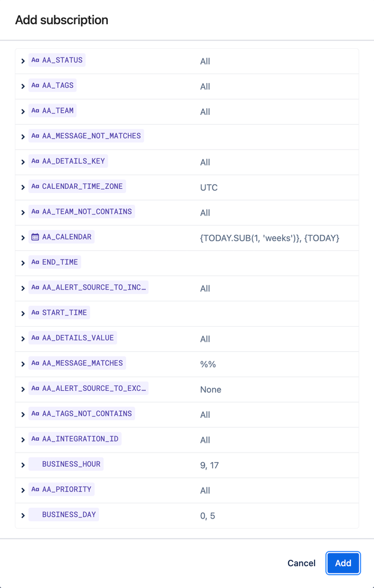Click the Aa icon on START_TIME row
This screenshot has width=374, height=588.
pyautogui.click(x=35, y=313)
